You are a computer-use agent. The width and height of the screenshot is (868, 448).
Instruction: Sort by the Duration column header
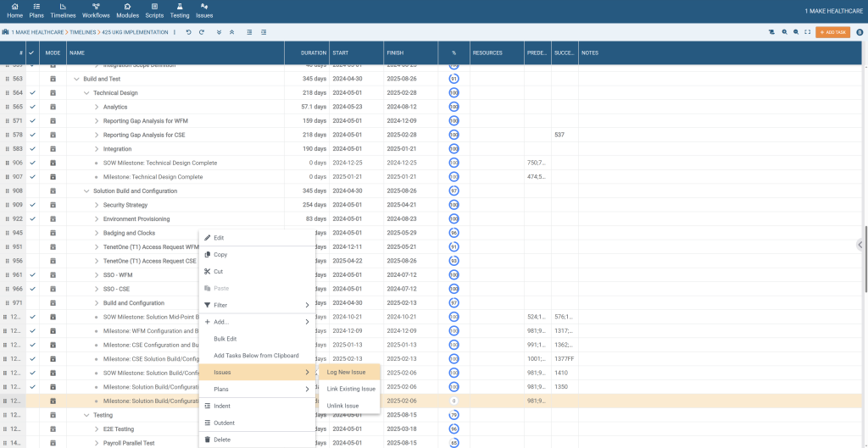(x=314, y=53)
